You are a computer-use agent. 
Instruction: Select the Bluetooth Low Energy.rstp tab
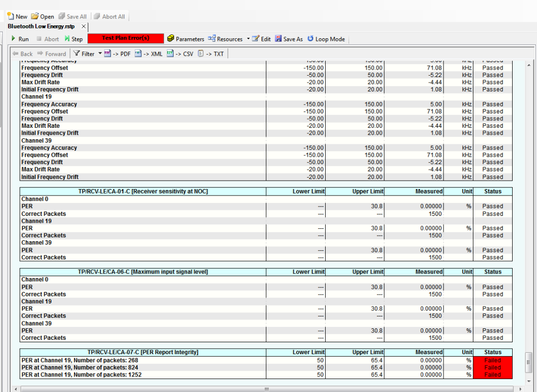tap(42, 26)
